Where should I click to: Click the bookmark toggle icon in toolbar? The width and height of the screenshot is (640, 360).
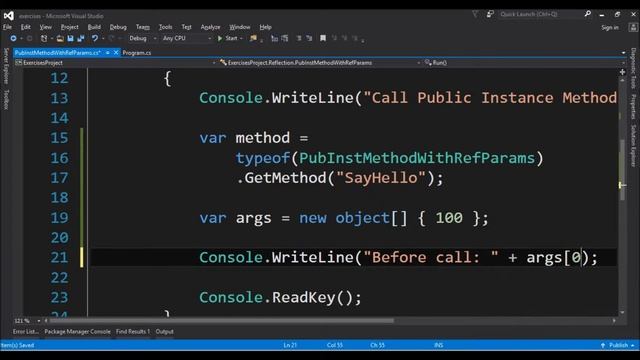coord(323,38)
